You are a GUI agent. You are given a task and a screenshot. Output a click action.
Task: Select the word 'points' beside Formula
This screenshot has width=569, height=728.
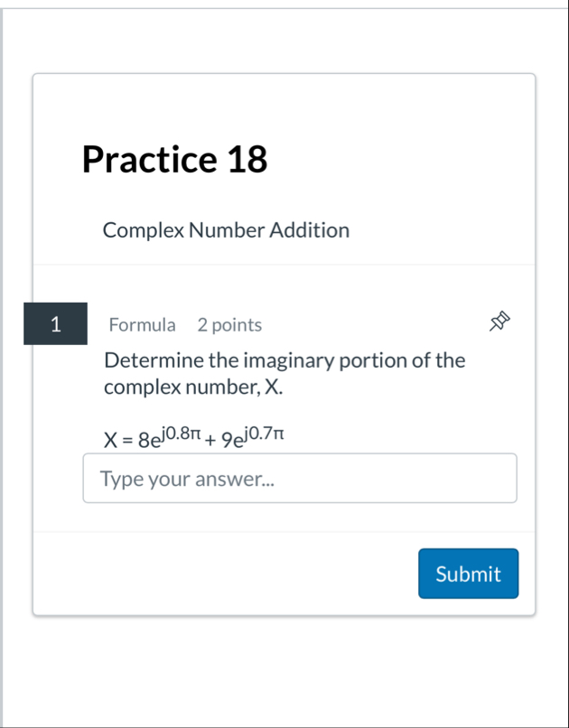237,325
